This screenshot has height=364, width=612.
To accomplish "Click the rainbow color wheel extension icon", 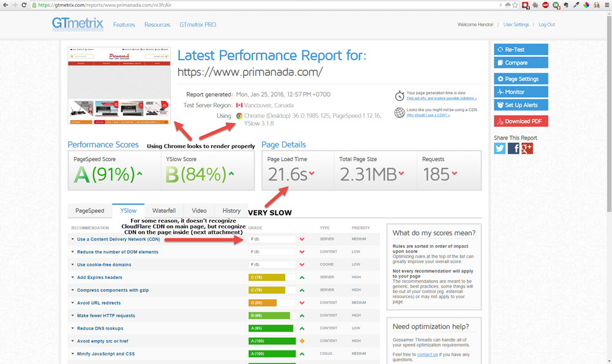I will [586, 5].
